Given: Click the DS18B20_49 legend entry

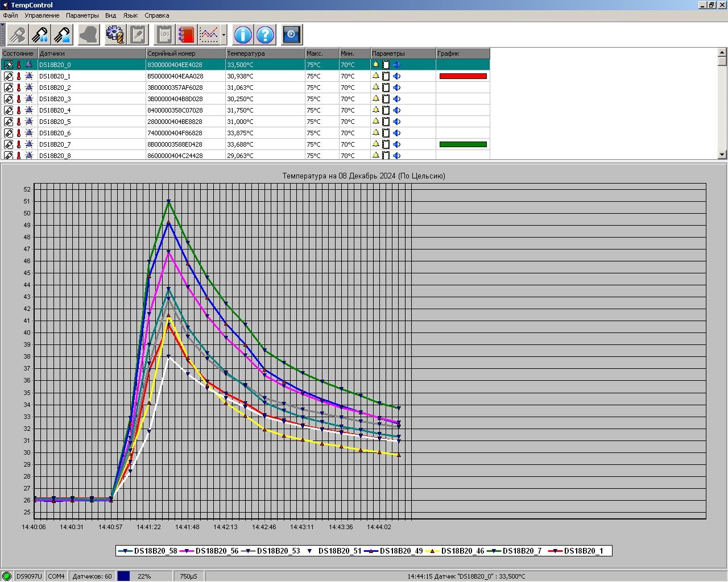Looking at the screenshot, I should (x=394, y=551).
